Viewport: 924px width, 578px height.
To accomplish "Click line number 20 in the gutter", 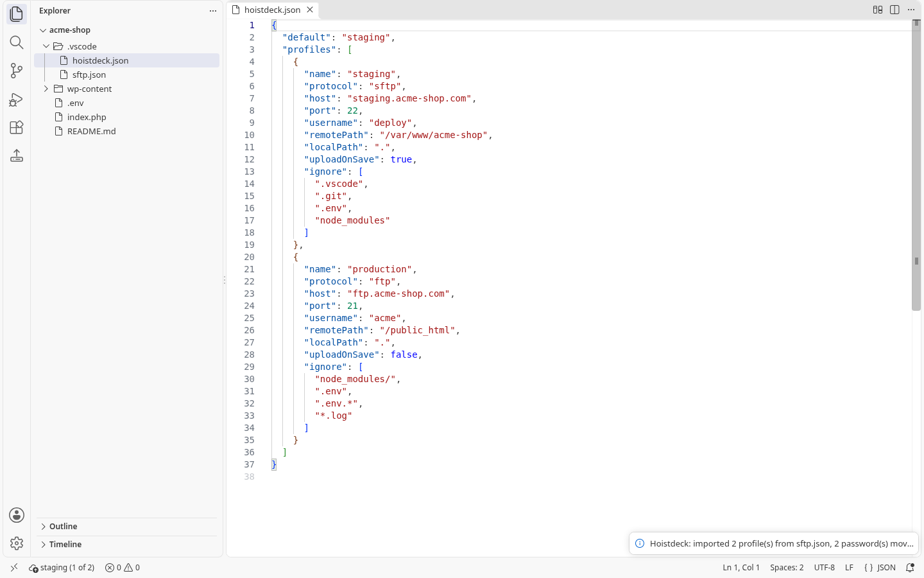I will point(249,257).
